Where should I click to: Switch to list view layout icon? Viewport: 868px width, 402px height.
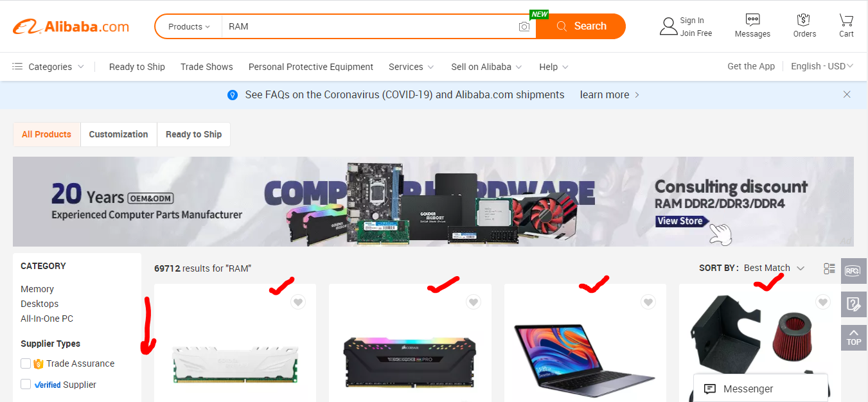pos(829,268)
